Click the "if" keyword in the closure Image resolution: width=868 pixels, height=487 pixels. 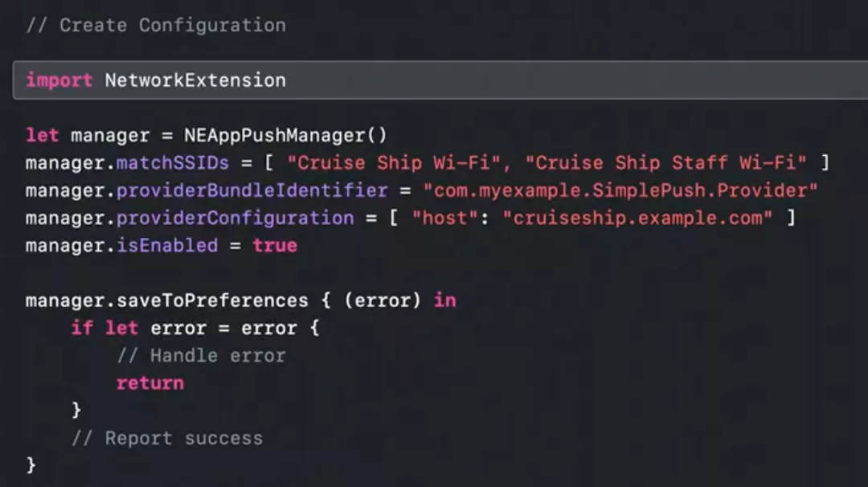coord(81,328)
